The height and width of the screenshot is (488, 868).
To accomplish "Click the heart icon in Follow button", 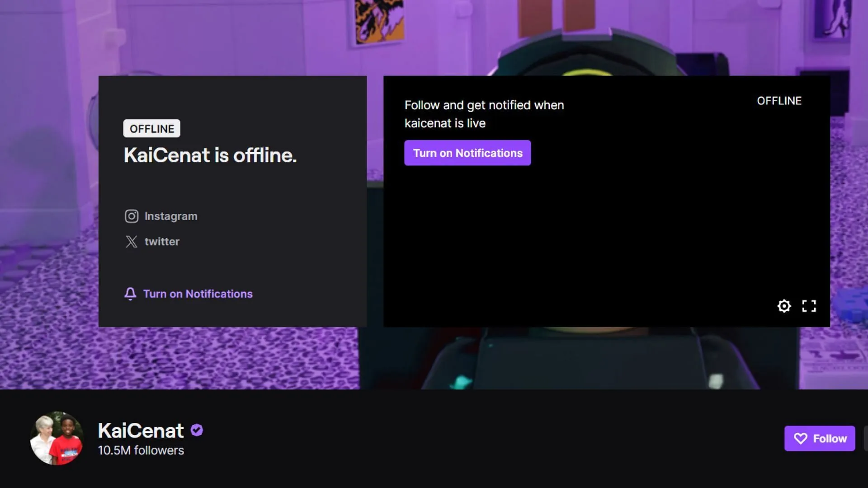I will click(800, 438).
